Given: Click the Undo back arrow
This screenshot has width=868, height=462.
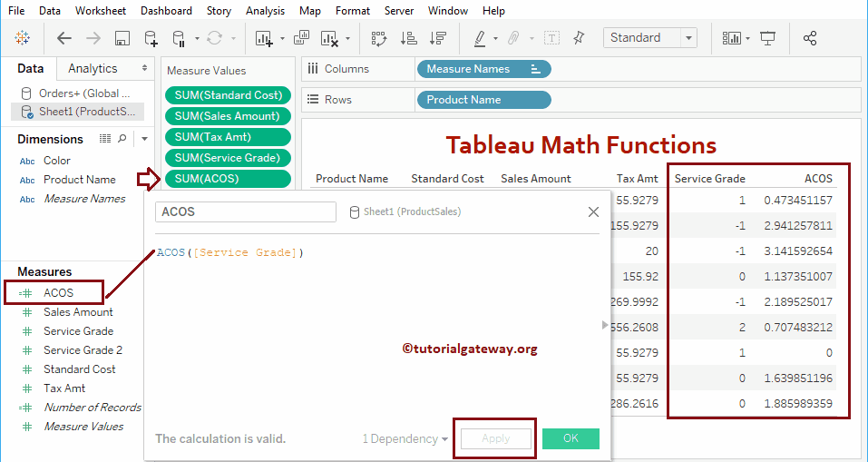Looking at the screenshot, I should 64,38.
